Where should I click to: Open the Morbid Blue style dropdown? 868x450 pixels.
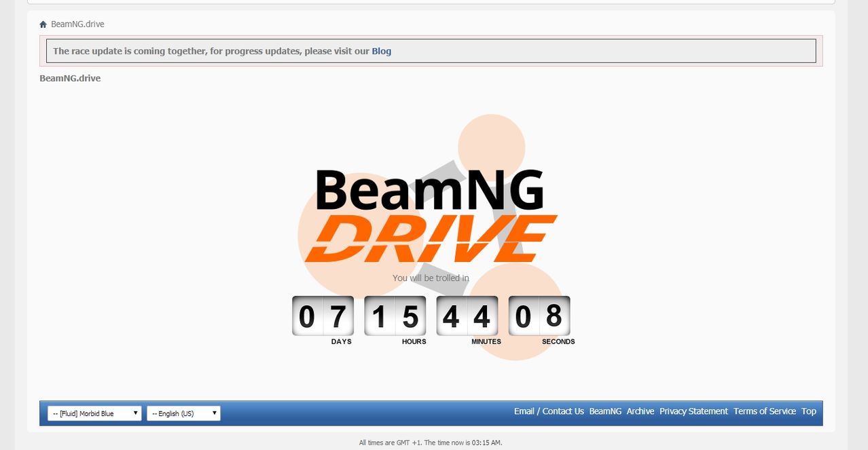pyautogui.click(x=94, y=413)
